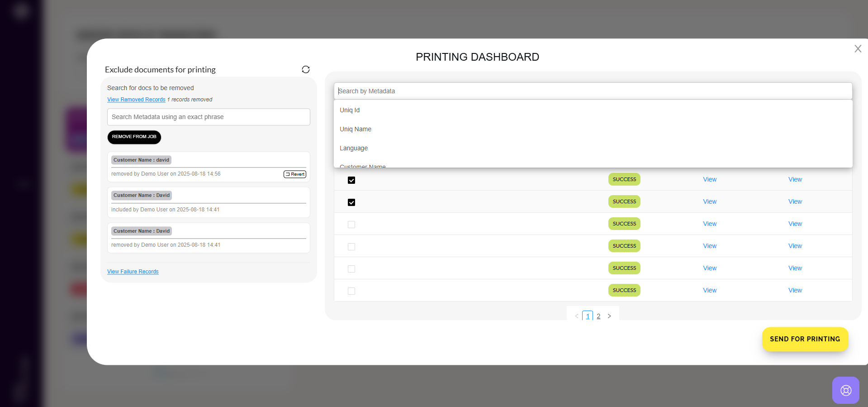Viewport: 868px width, 407px height.
Task: Click the Revert button for david record
Action: (295, 174)
